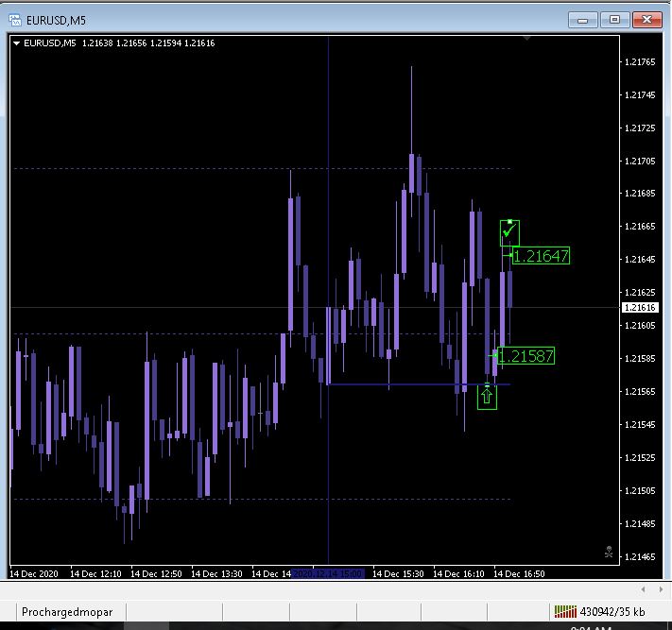Click the highlighted 2020.12.14 15:00 time label

coord(328,573)
